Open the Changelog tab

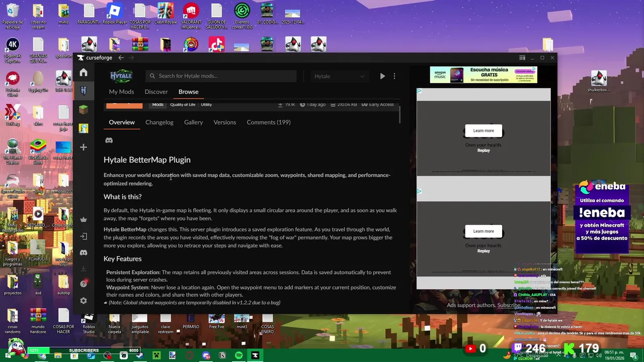click(159, 122)
